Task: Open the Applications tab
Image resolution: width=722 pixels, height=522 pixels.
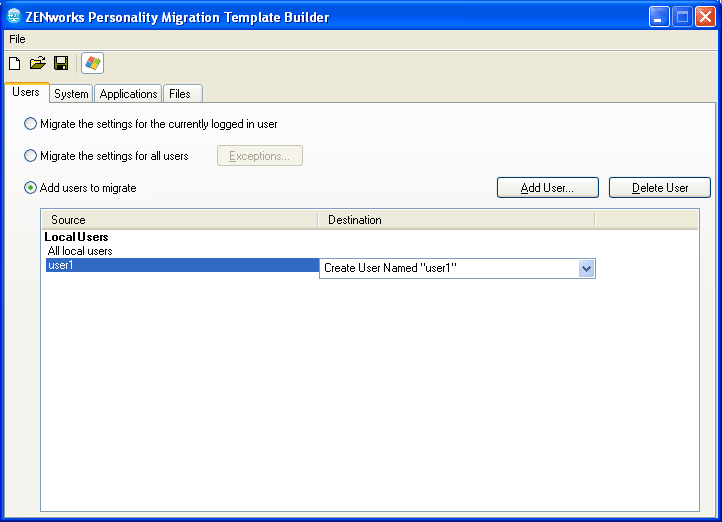Action: (128, 93)
